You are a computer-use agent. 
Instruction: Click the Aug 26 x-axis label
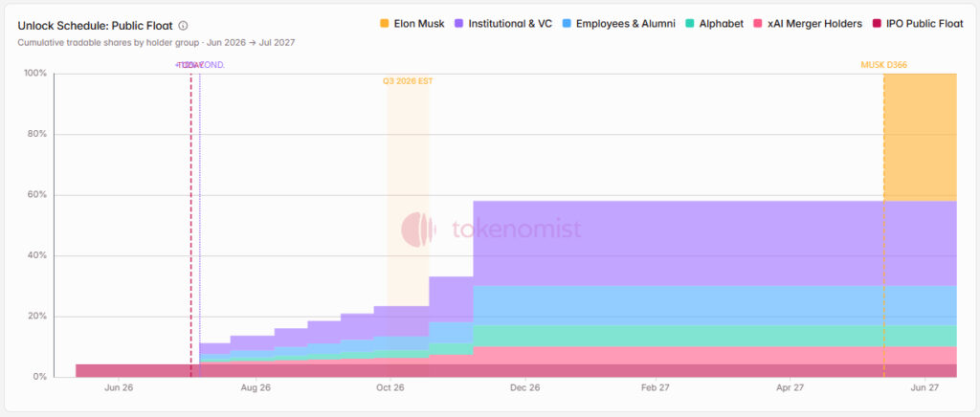tap(255, 387)
